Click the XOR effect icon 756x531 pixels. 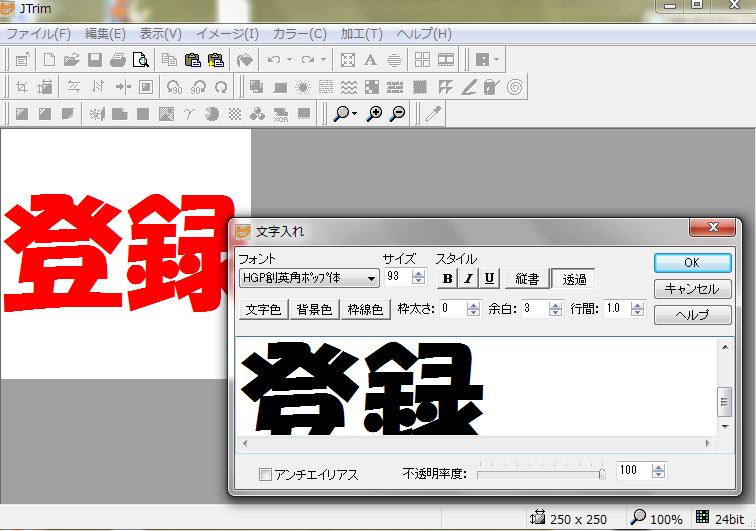[281, 114]
